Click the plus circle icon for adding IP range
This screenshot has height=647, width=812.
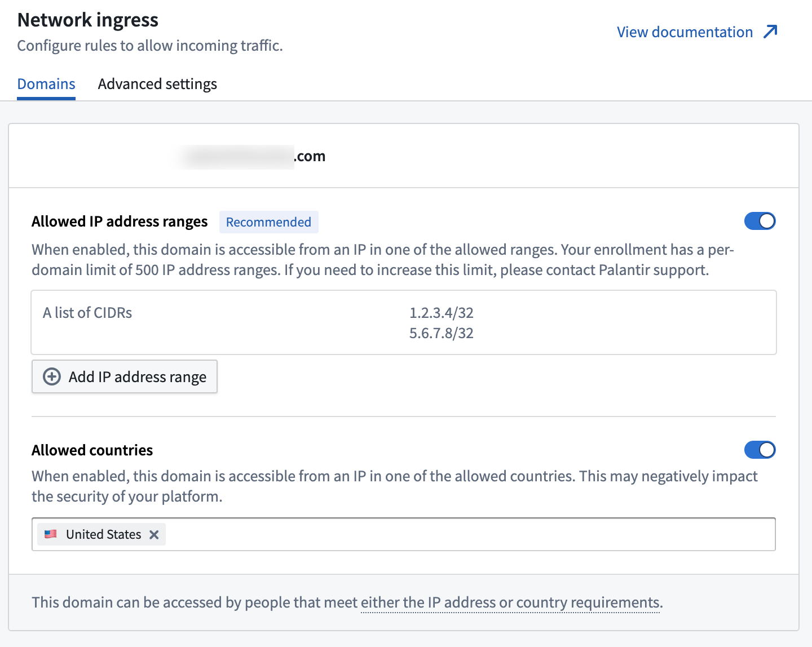pyautogui.click(x=52, y=376)
